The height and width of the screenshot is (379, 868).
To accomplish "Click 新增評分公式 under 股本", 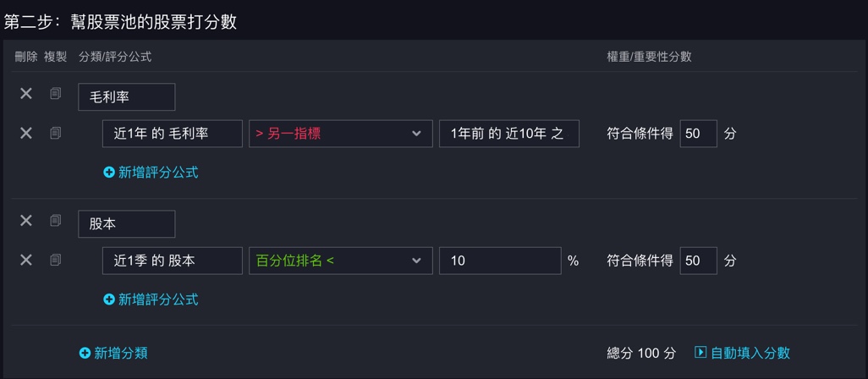I will point(151,299).
